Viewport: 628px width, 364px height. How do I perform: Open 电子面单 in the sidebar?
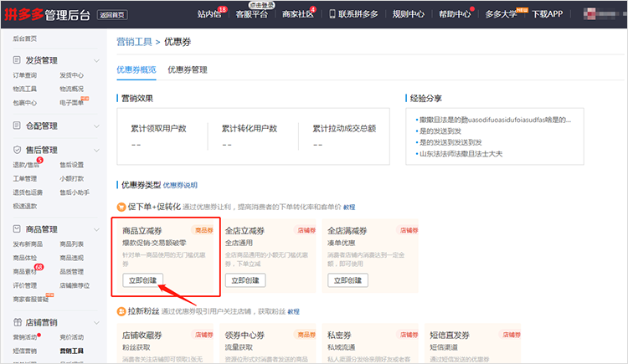pos(72,103)
